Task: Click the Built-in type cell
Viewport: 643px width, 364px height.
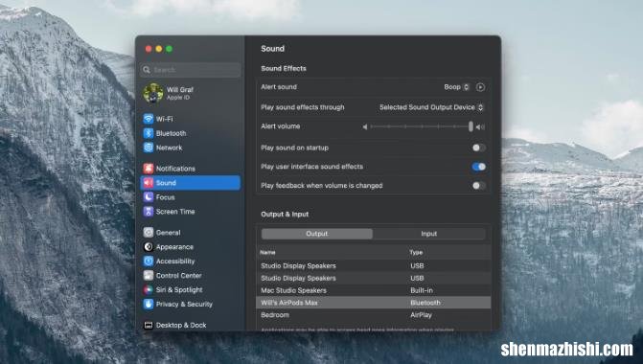Action: (421, 290)
